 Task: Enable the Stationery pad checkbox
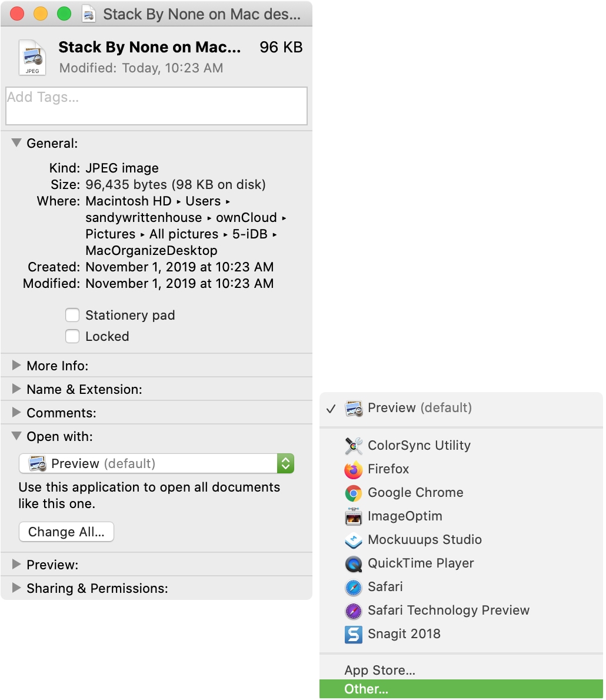[x=72, y=315]
